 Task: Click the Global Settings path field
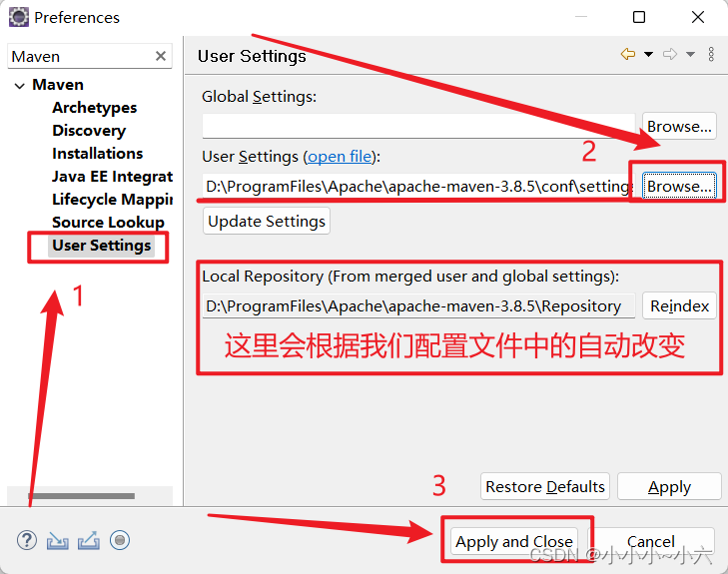click(418, 126)
